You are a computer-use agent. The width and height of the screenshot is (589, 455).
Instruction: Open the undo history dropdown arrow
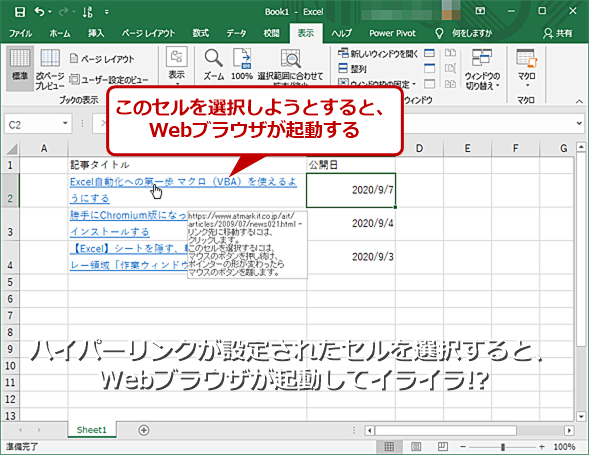[50, 12]
